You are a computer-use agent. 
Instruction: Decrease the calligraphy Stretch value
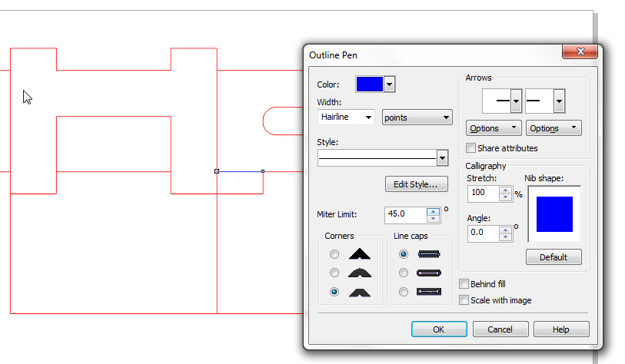point(505,197)
